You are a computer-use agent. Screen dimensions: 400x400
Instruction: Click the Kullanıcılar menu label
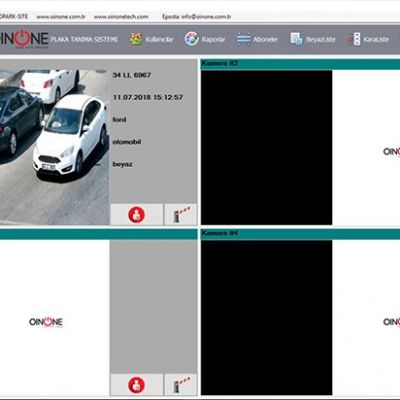coord(159,40)
